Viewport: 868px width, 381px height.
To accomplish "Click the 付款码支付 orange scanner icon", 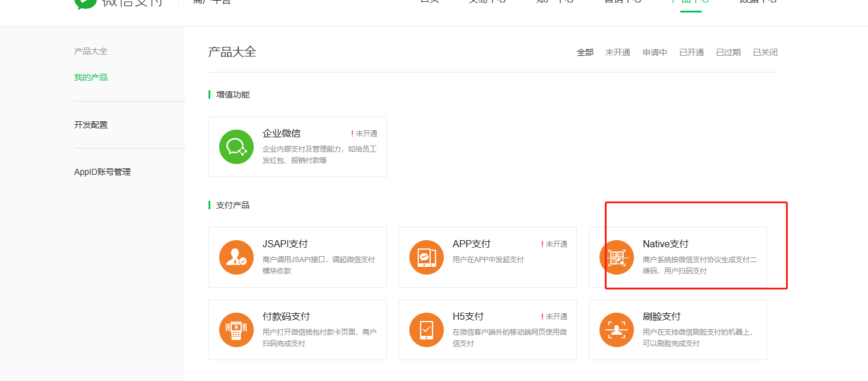I will pos(236,330).
